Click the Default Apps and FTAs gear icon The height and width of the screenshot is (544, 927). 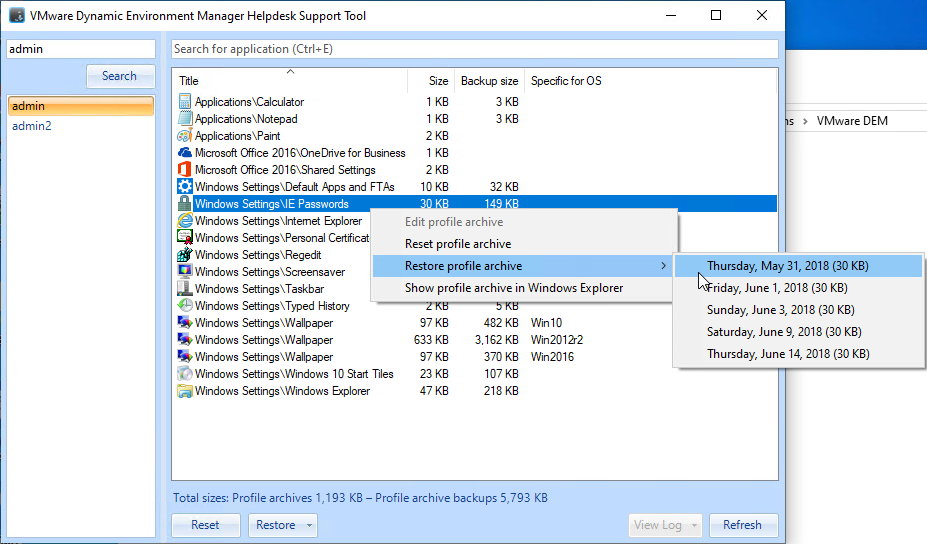click(184, 187)
